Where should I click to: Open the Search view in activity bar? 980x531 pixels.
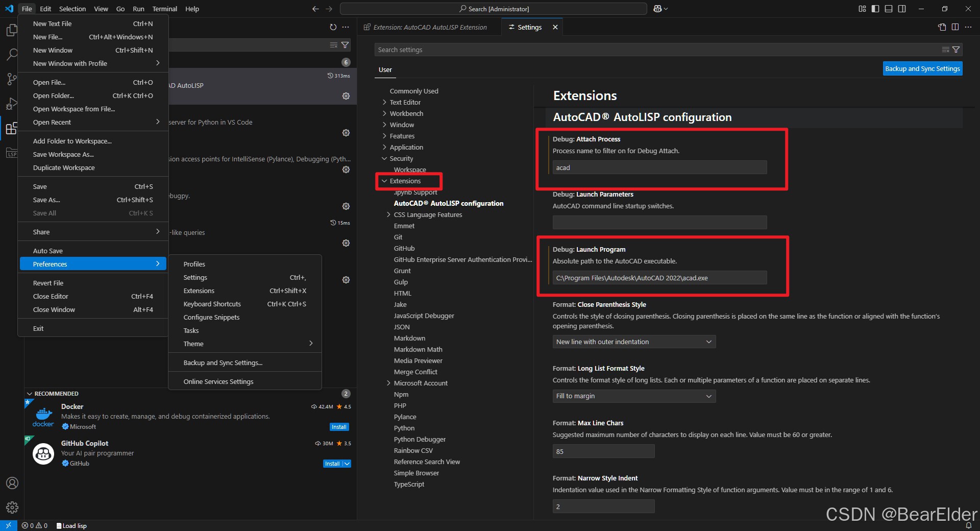point(11,55)
